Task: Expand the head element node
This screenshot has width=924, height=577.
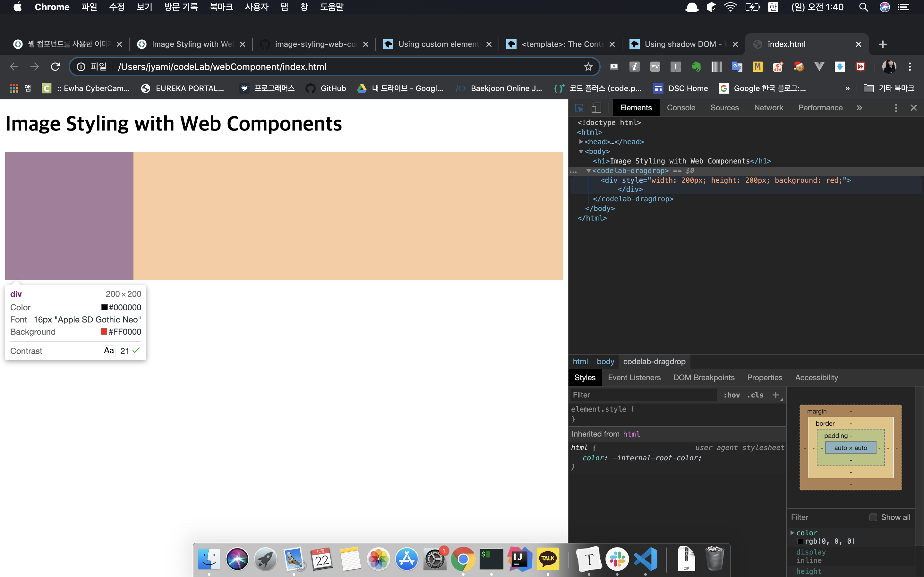Action: coord(581,142)
